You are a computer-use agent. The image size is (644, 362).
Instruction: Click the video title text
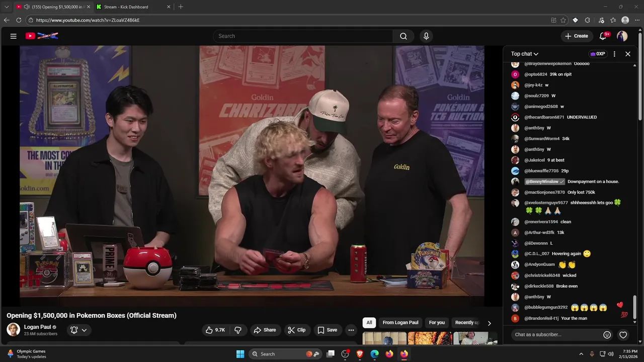click(x=92, y=316)
